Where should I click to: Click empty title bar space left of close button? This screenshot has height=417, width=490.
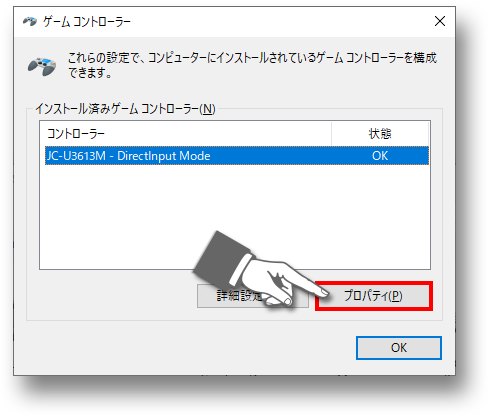point(280,22)
